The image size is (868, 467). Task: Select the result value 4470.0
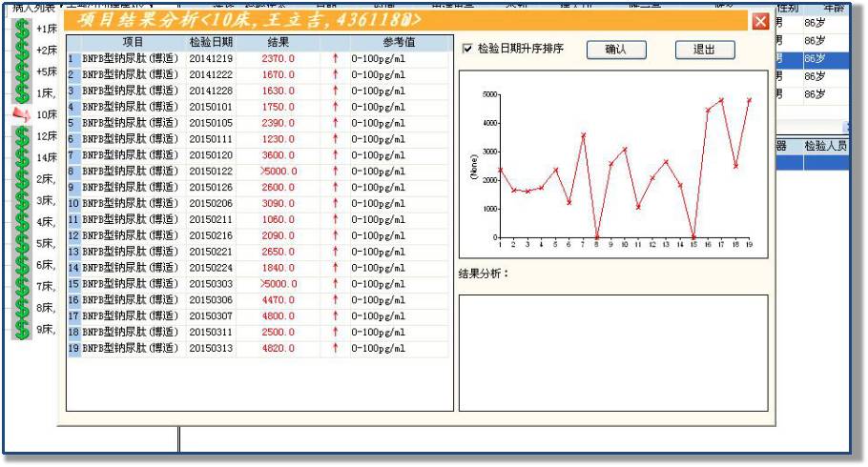click(x=278, y=300)
